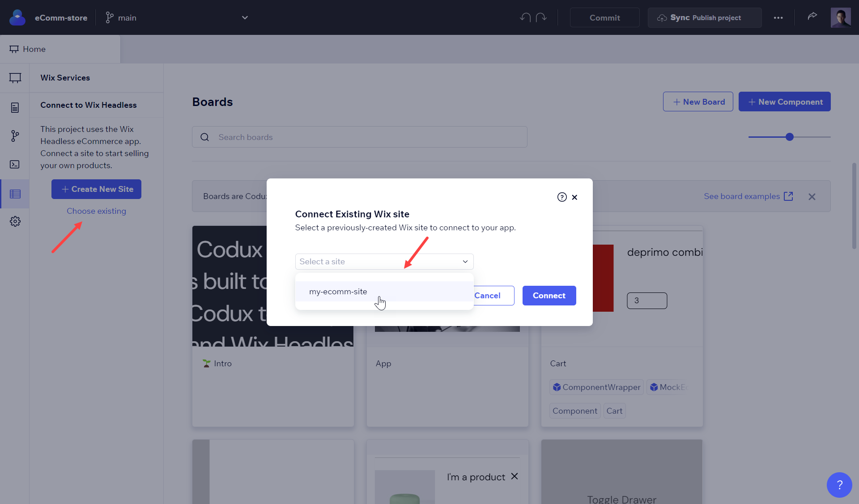Click the Codux logo icon
The height and width of the screenshot is (504, 859).
click(x=17, y=17)
